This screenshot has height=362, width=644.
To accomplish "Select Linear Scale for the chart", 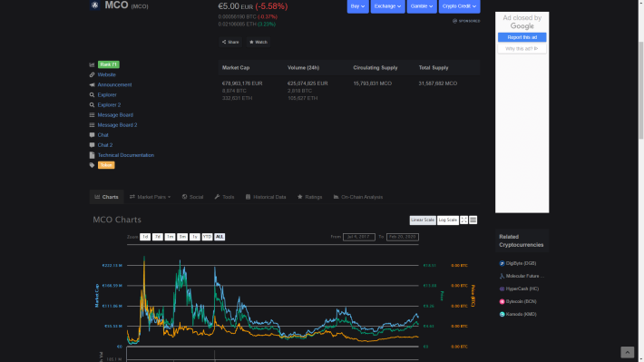I will [x=423, y=220].
